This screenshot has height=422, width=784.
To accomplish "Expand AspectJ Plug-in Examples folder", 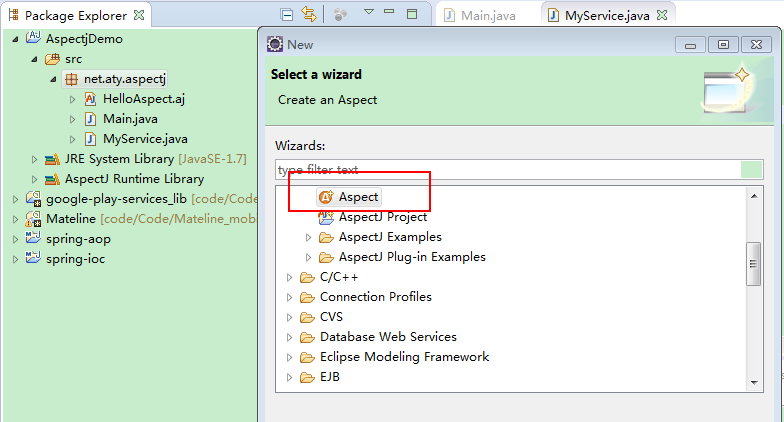I will click(308, 257).
